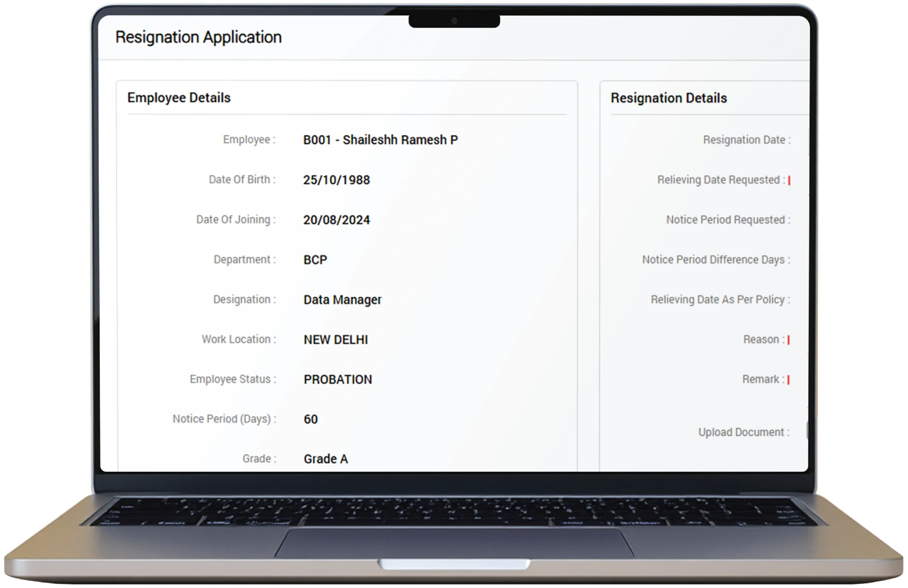Click the Grade A value
This screenshot has height=588, width=908.
point(326,459)
